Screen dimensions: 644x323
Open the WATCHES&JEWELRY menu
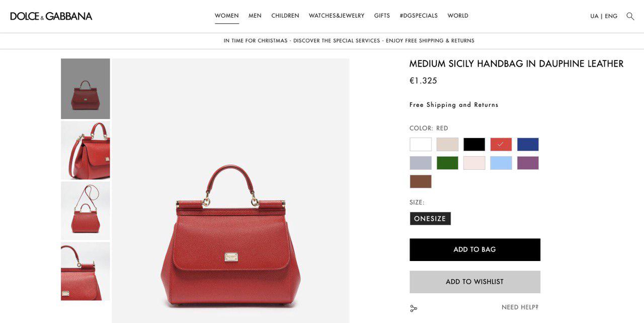(x=337, y=16)
